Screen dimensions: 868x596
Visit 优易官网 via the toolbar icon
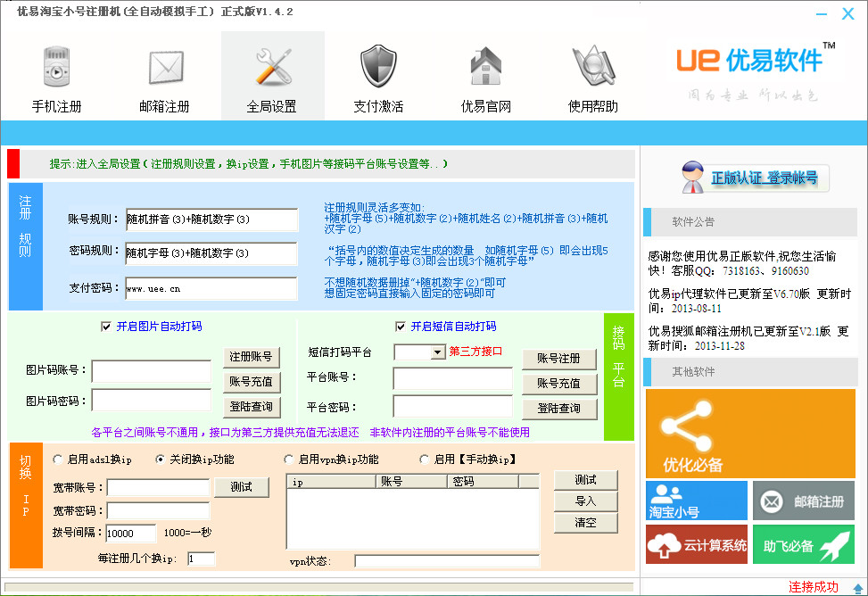(484, 76)
